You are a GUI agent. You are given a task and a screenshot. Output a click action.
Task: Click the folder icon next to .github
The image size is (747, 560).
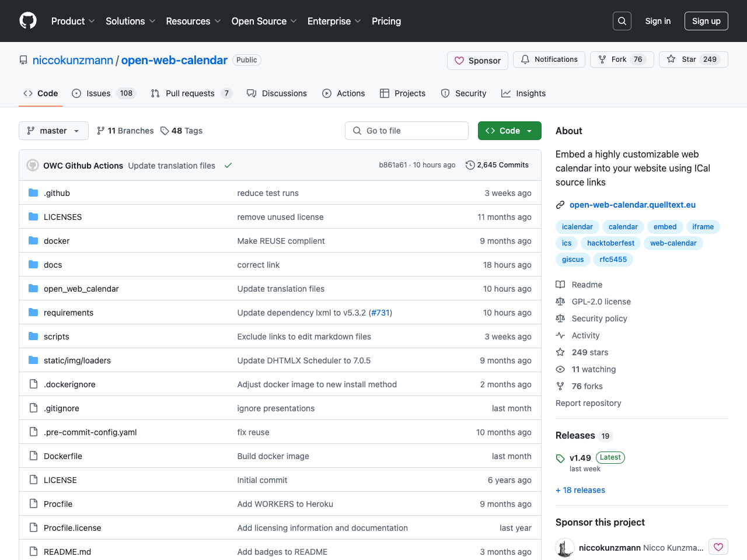33,192
